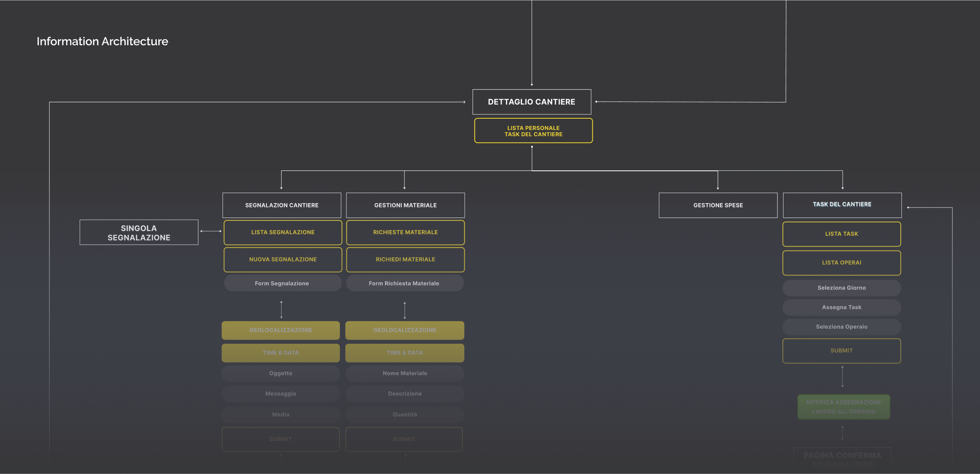Select the TASK DEL CANTIERE box
The image size is (980, 474).
[842, 205]
